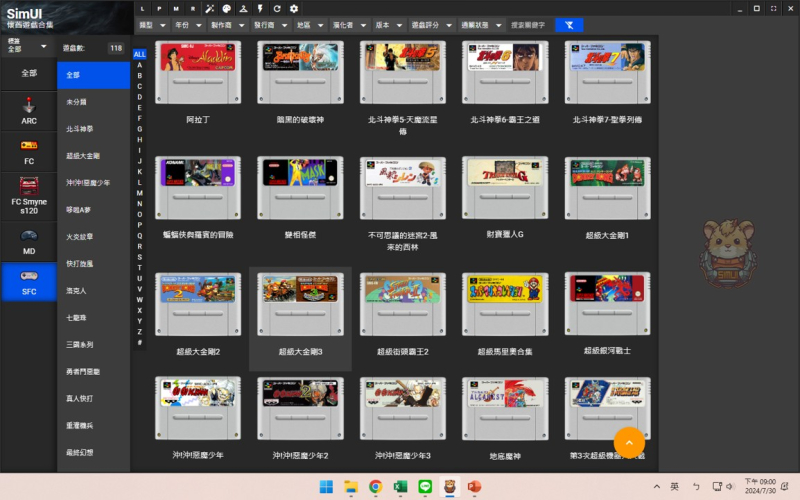The image size is (800, 500).
Task: Open File Explorer from the taskbar
Action: pos(351,487)
